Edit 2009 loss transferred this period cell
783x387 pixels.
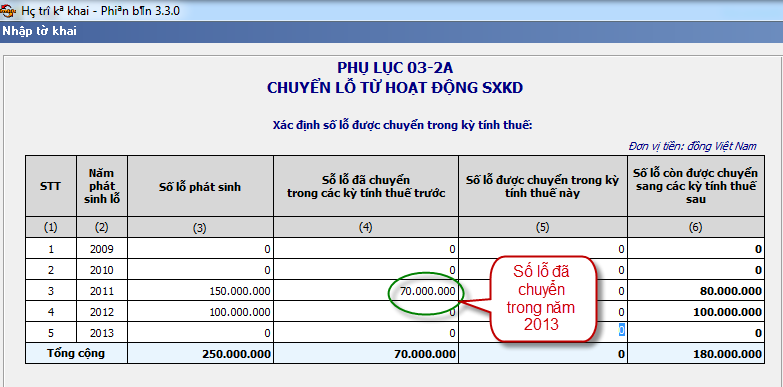coord(542,249)
